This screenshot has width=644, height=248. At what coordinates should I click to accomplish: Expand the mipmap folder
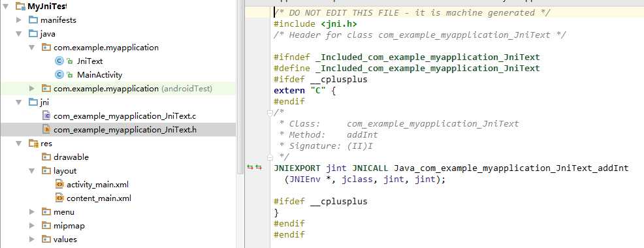31,225
